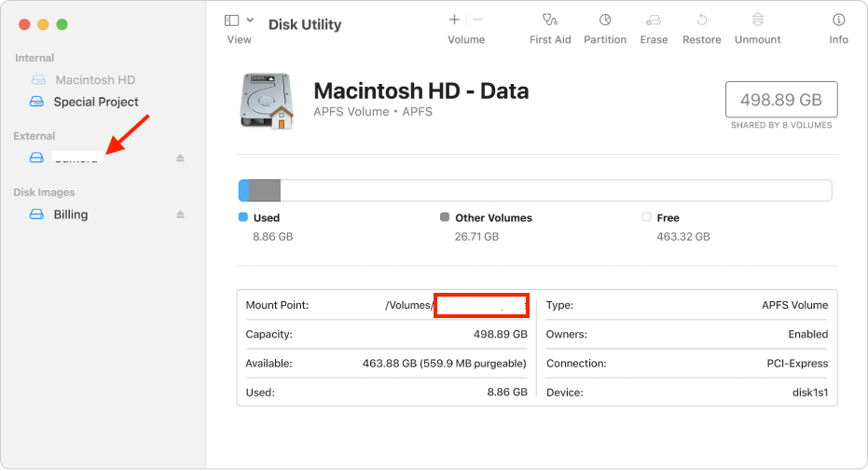The image size is (868, 471).
Task: Eject the Billing disk image
Action: [x=181, y=215]
